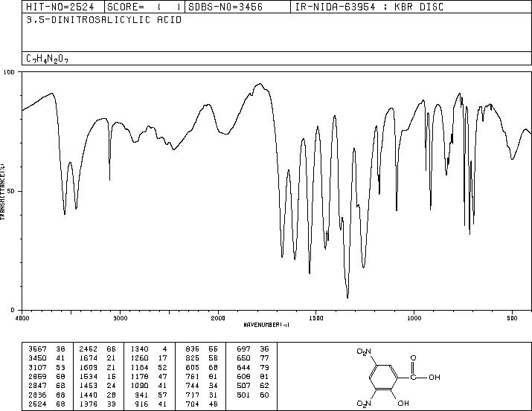Click the lower O2N group in structure

[x=364, y=404]
